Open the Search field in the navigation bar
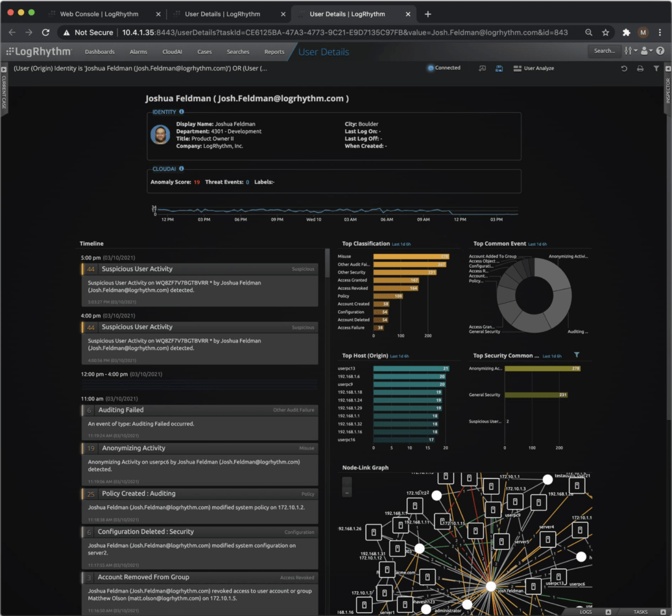The image size is (672, 616). click(604, 51)
